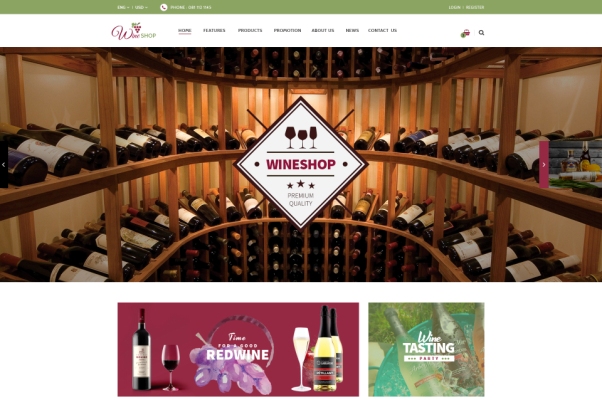Open the Wine Tasting Party banner
This screenshot has height=412, width=602.
pyautogui.click(x=426, y=349)
